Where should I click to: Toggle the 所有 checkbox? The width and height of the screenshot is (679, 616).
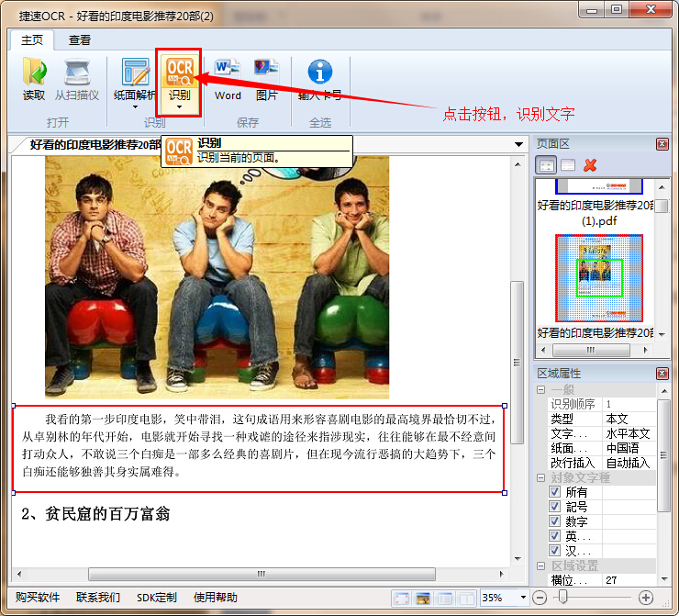pos(554,492)
